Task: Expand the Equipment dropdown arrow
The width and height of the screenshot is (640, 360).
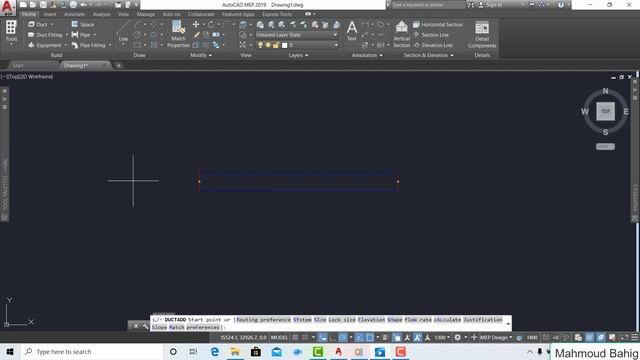Action: 65,45
